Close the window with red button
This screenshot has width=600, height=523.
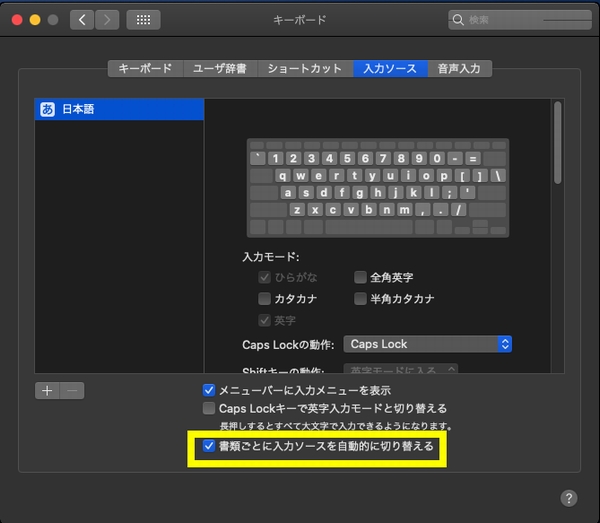tap(17, 20)
